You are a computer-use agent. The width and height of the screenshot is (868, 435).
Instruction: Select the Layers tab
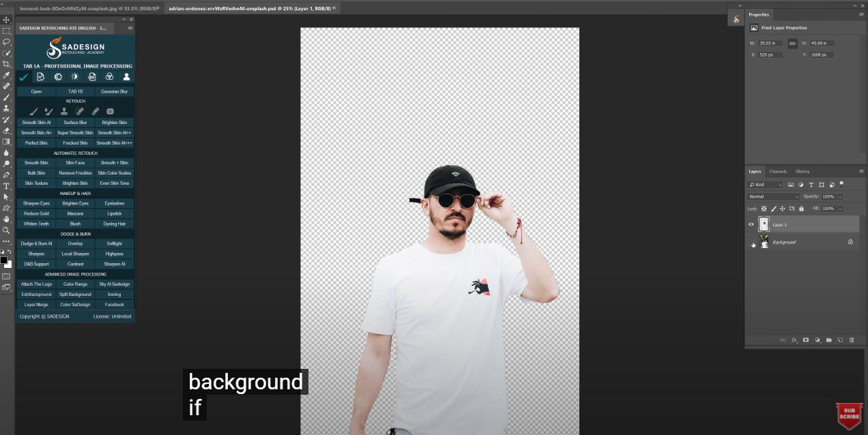[x=755, y=171]
